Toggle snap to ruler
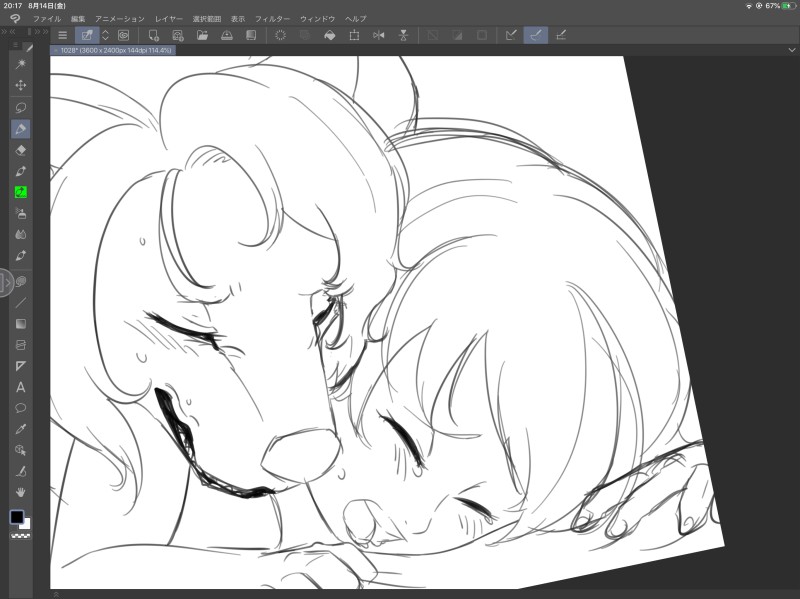This screenshot has width=800, height=599. point(511,35)
